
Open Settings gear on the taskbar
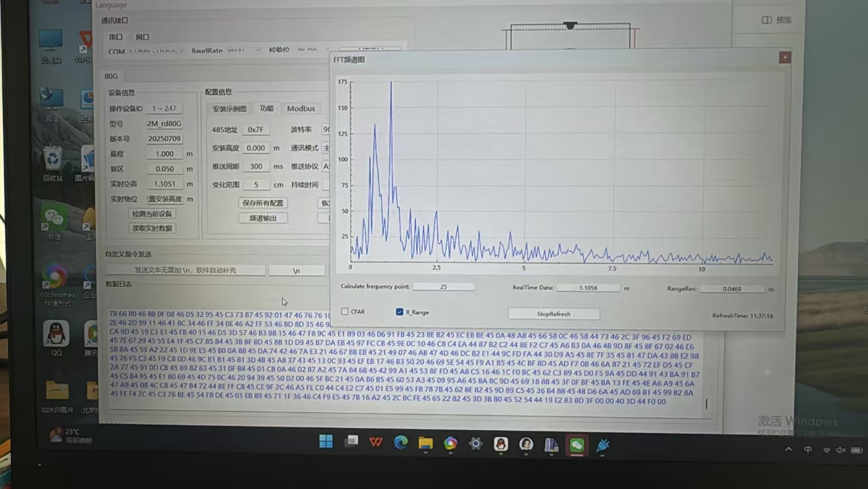476,444
